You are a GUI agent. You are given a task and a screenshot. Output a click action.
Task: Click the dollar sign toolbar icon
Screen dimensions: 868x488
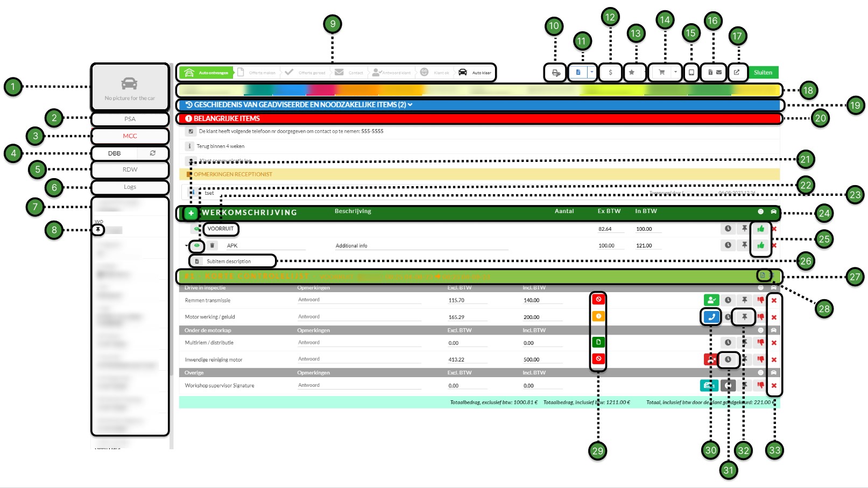point(610,72)
